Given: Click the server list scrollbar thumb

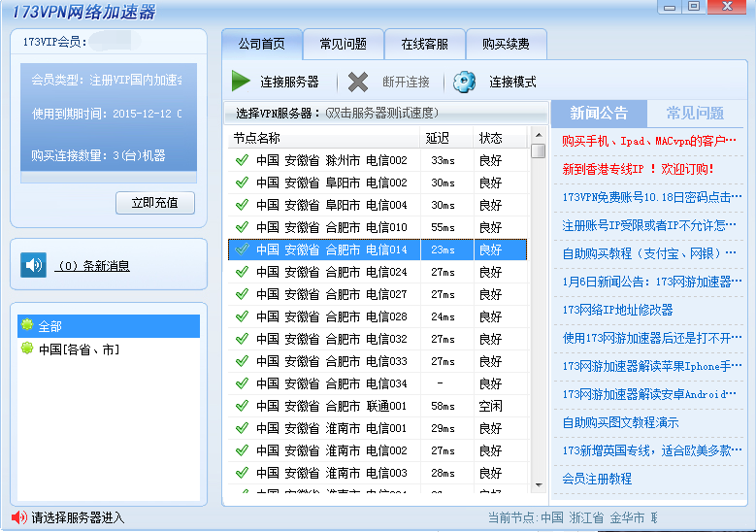Looking at the screenshot, I should 539,151.
